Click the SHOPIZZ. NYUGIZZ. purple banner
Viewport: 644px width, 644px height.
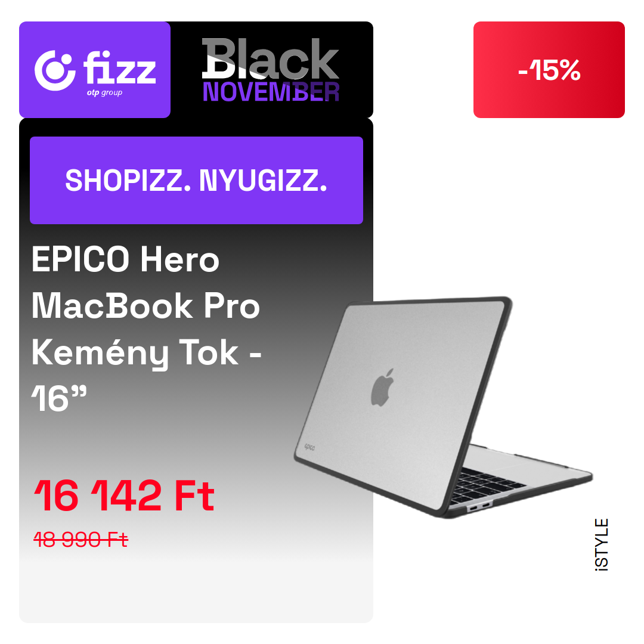tap(196, 180)
